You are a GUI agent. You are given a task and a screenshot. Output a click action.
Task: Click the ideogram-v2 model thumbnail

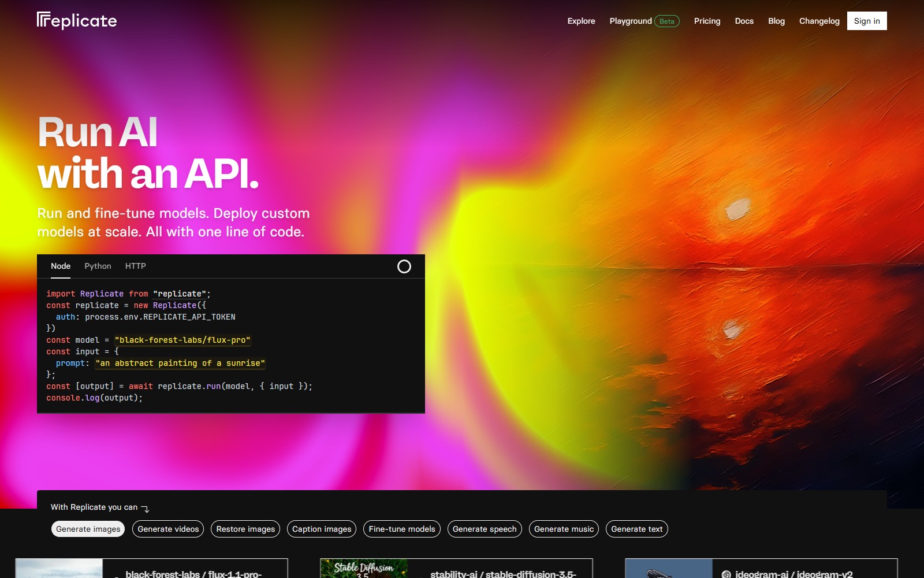(669, 569)
